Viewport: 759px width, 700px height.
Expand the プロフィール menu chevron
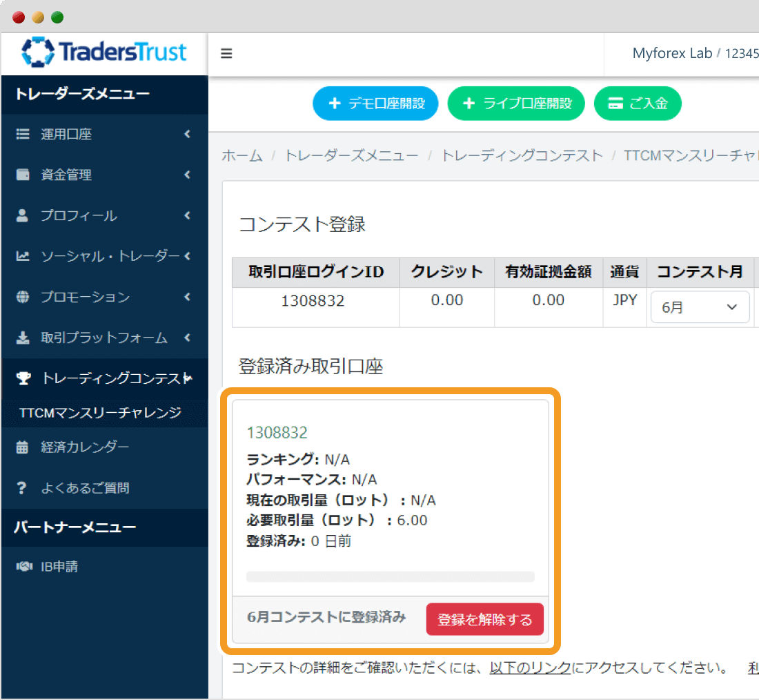click(x=187, y=215)
